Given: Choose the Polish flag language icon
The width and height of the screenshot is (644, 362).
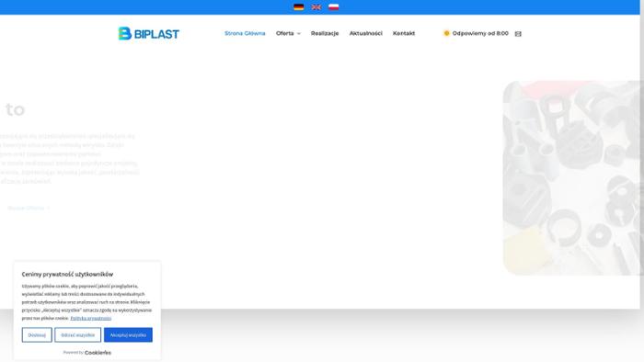Looking at the screenshot, I should coord(333,7).
